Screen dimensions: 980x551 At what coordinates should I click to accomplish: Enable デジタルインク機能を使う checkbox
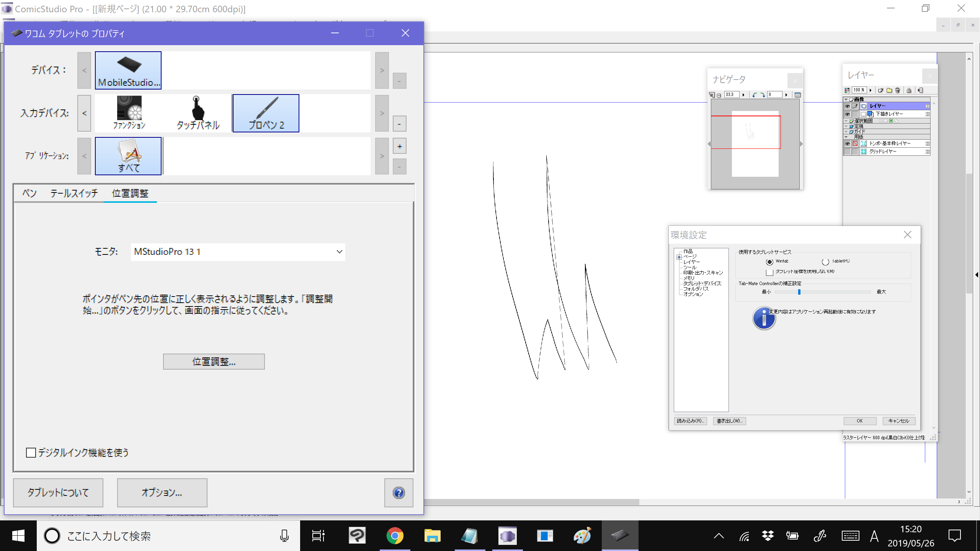tap(31, 453)
